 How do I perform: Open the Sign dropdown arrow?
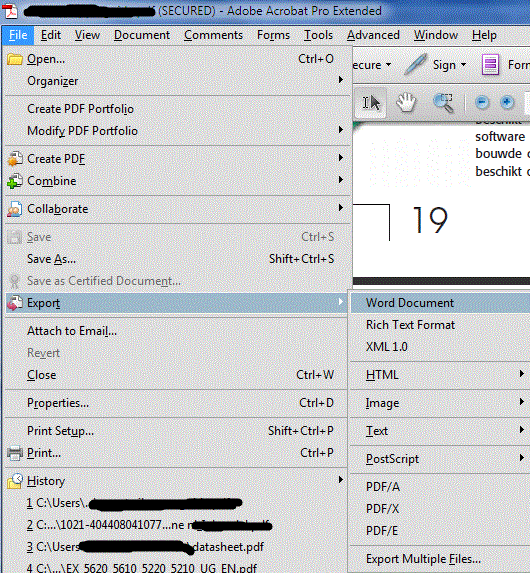coord(463,65)
